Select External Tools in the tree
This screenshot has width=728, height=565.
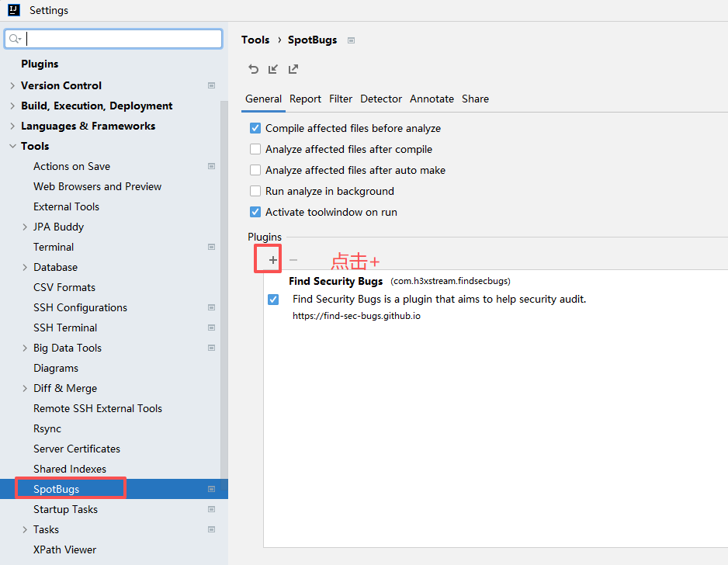[67, 206]
